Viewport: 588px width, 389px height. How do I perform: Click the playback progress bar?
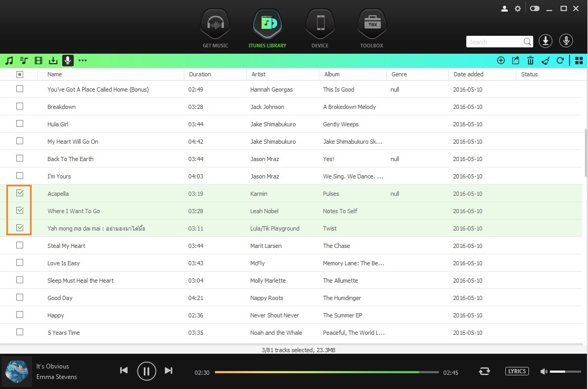point(327,372)
